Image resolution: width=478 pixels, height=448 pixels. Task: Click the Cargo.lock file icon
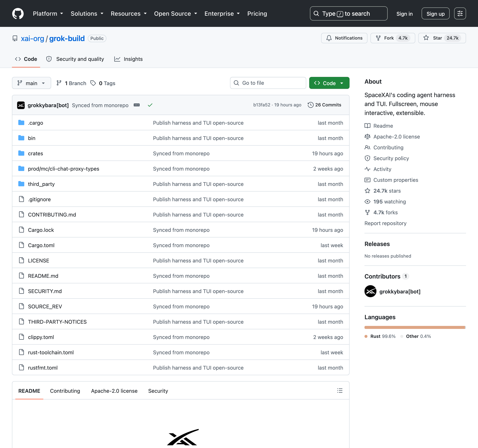tap(21, 230)
